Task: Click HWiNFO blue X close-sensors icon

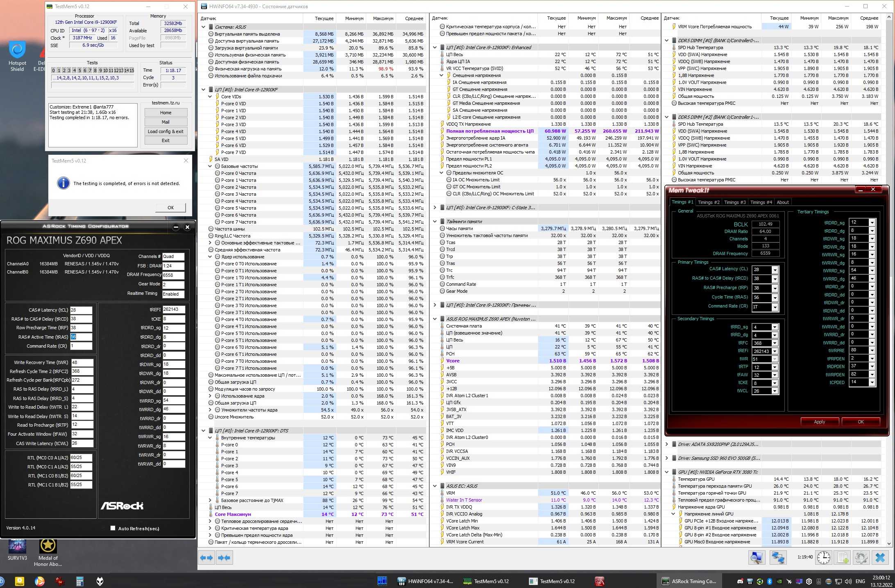Action: 880,558
